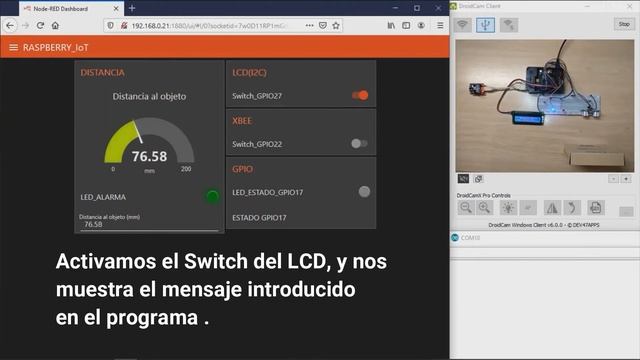Screen dimensions: 640x360
Task: Click the insecure connection lock icon
Action: (124, 25)
